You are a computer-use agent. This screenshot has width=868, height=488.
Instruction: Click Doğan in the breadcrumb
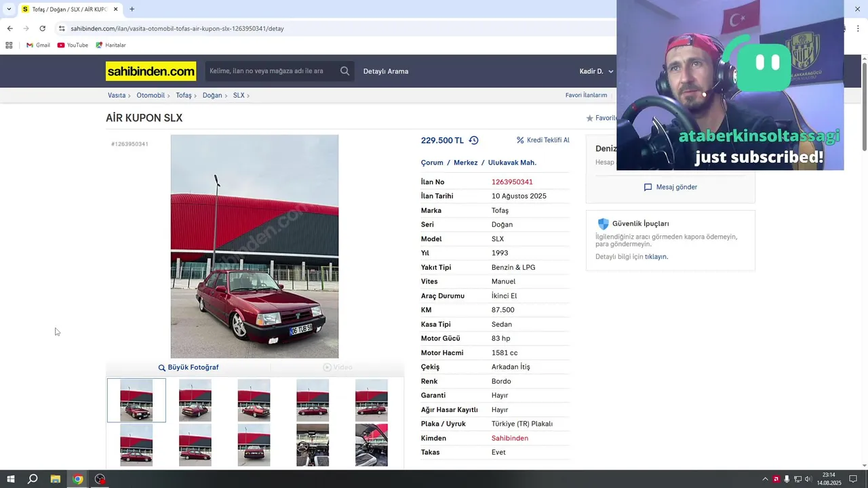pyautogui.click(x=212, y=96)
